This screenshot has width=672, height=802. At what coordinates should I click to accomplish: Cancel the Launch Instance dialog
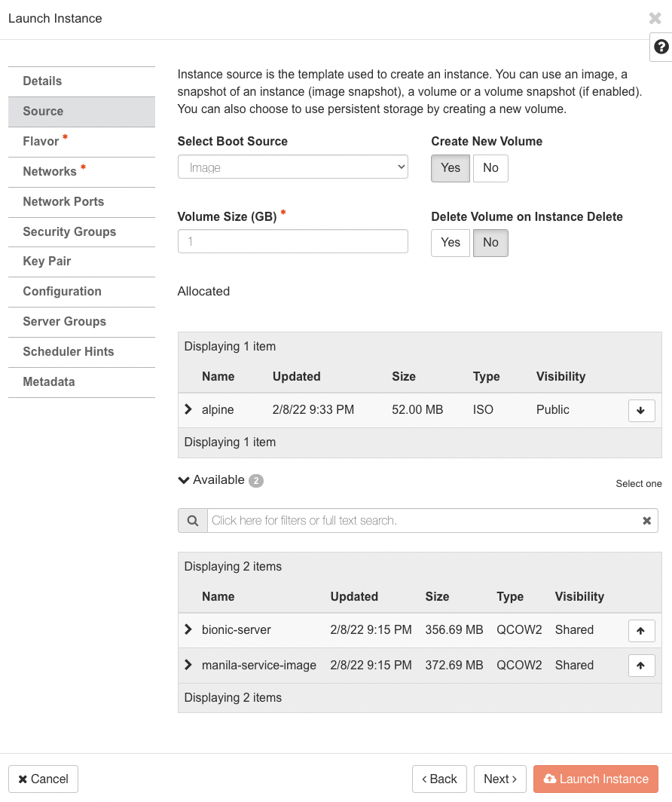(42, 779)
